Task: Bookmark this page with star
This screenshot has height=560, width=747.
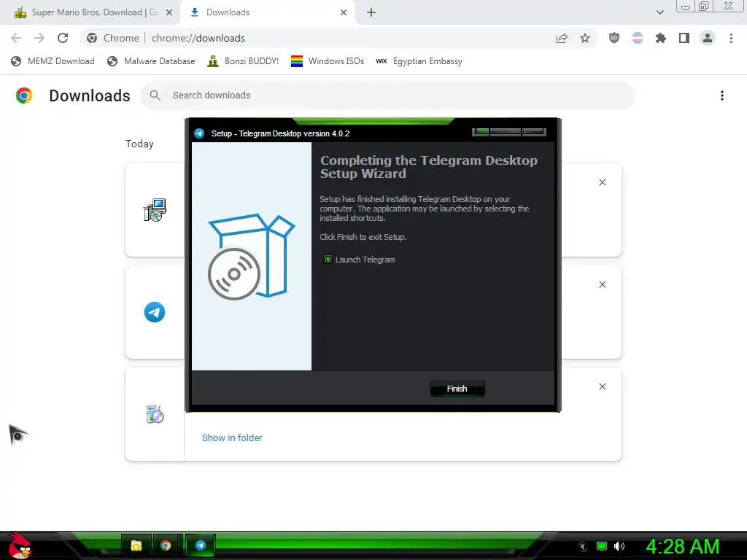Action: (585, 38)
